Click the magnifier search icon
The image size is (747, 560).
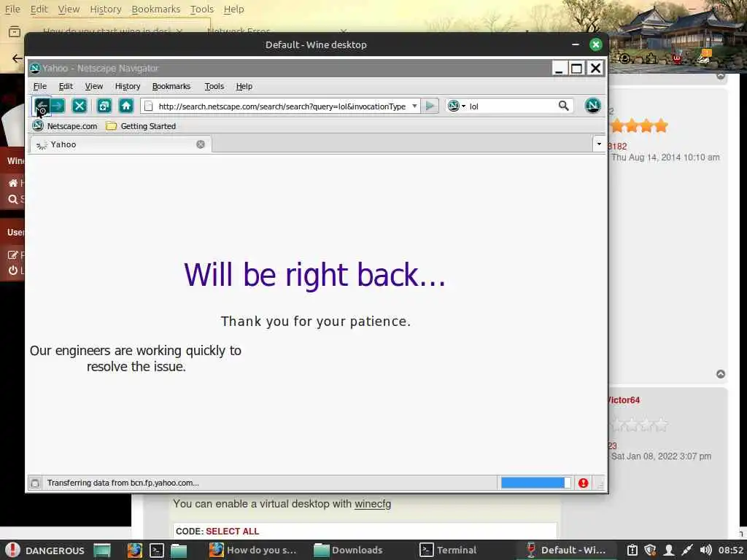(563, 106)
